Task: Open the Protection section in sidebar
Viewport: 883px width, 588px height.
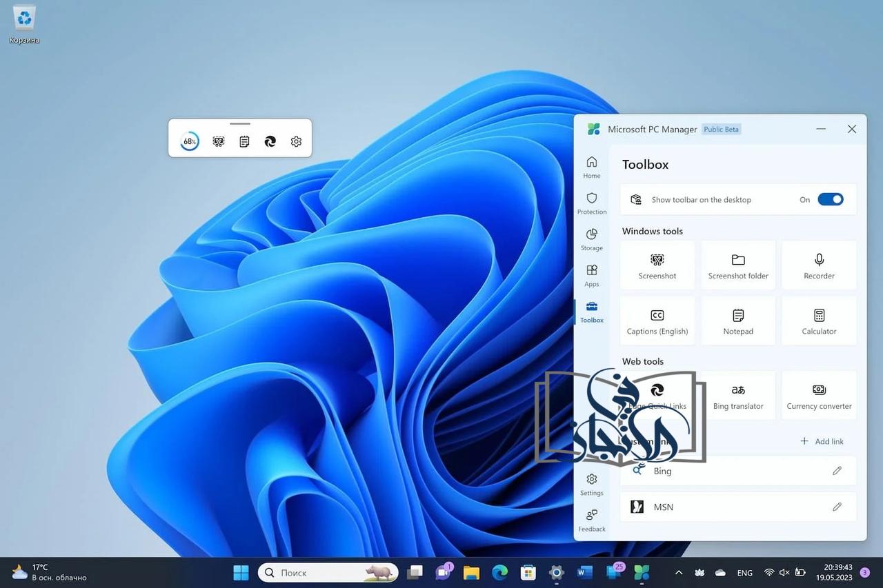Action: (x=592, y=203)
